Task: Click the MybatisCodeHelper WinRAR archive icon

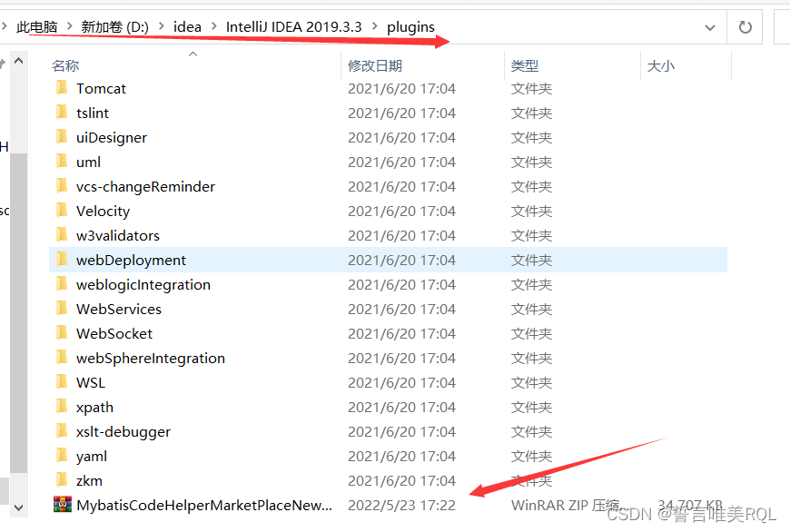Action: click(63, 504)
